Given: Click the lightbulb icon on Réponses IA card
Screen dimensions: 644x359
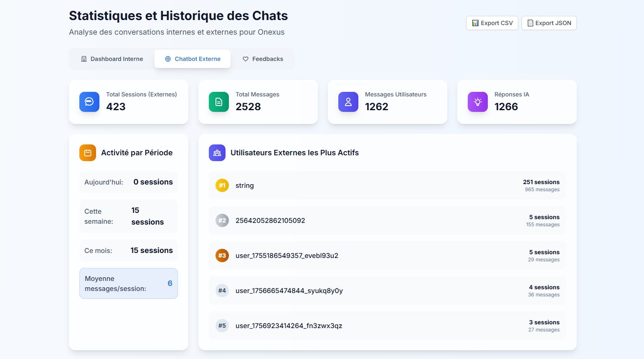Looking at the screenshot, I should pyautogui.click(x=477, y=101).
